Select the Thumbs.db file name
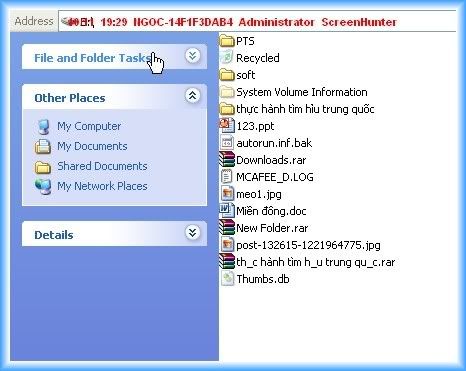 coord(263,279)
